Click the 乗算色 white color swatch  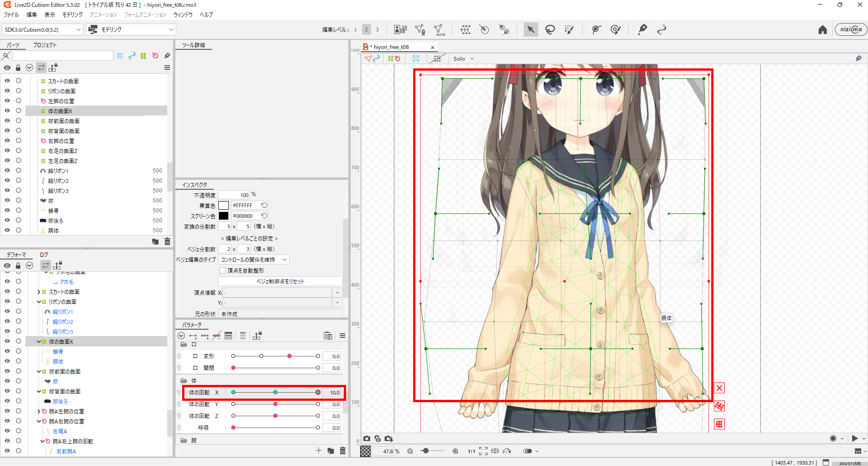[223, 205]
